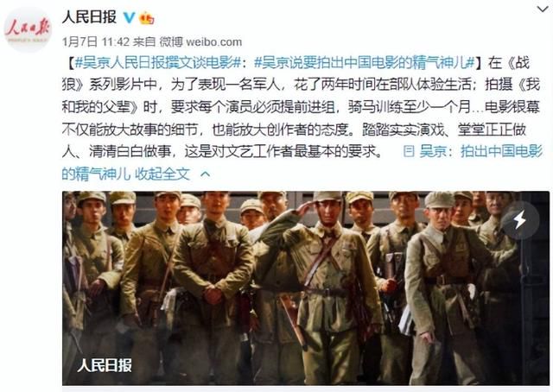Open the soldiers photo thumbnail
This screenshot has height=392, width=553.
point(306,288)
